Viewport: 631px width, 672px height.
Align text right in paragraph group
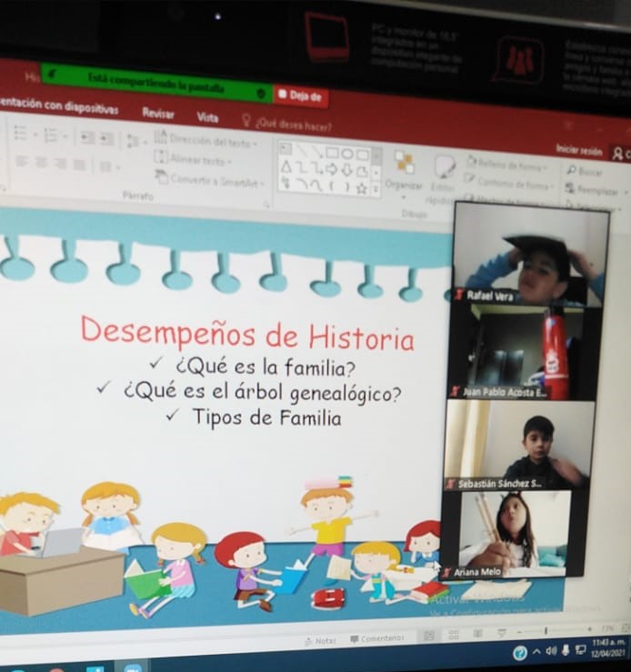coord(60,164)
